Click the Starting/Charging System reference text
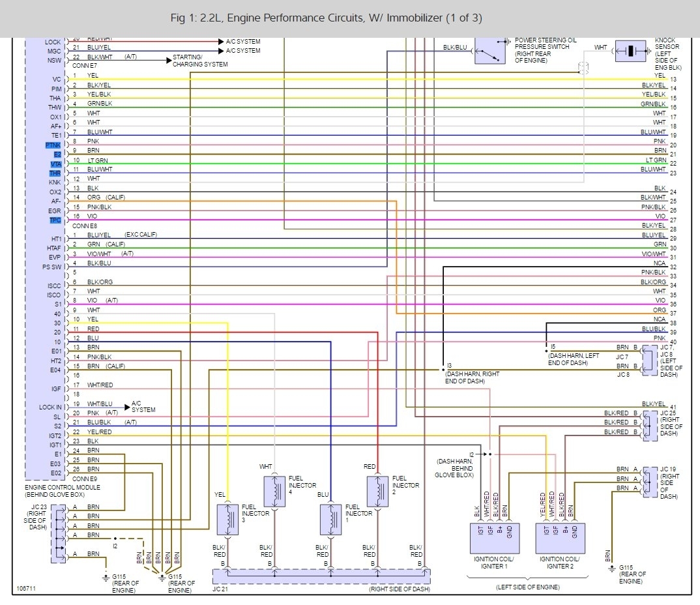Image resolution: width=700 pixels, height=605 pixels. tap(199, 61)
